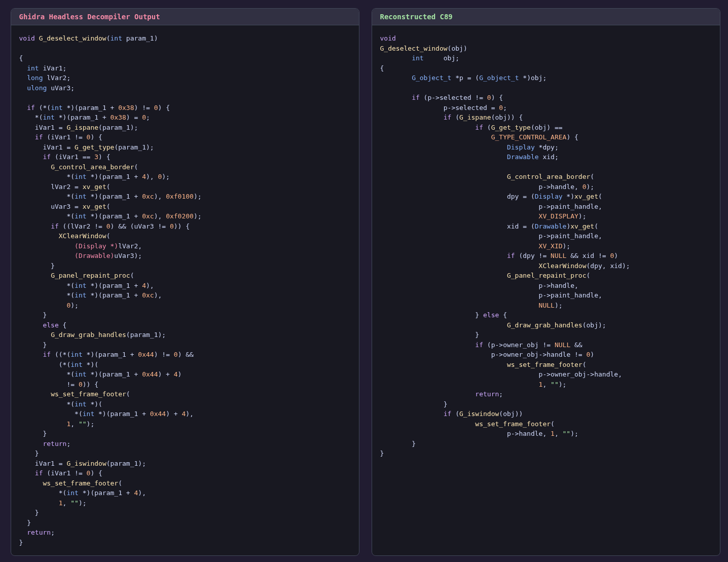Click G_draw_grab_handles(param_1) in decompiler output

pyautogui.click(x=107, y=335)
